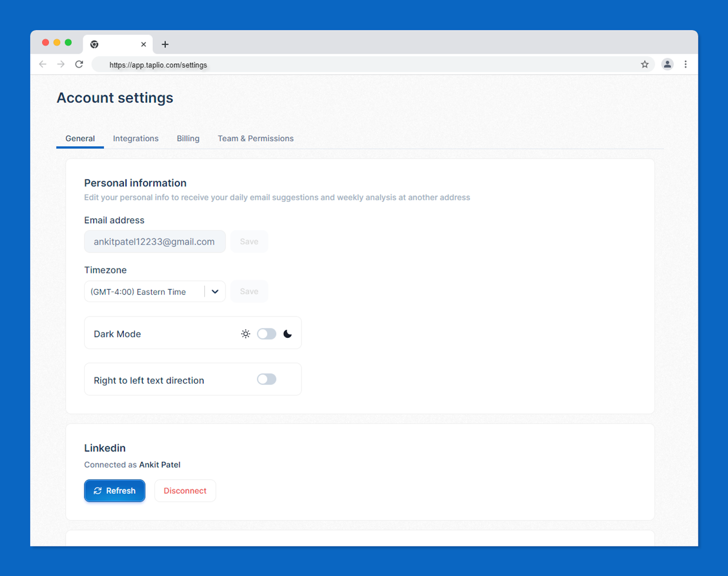This screenshot has width=728, height=576.
Task: Open the Team & Permissions tab
Action: pyautogui.click(x=256, y=138)
